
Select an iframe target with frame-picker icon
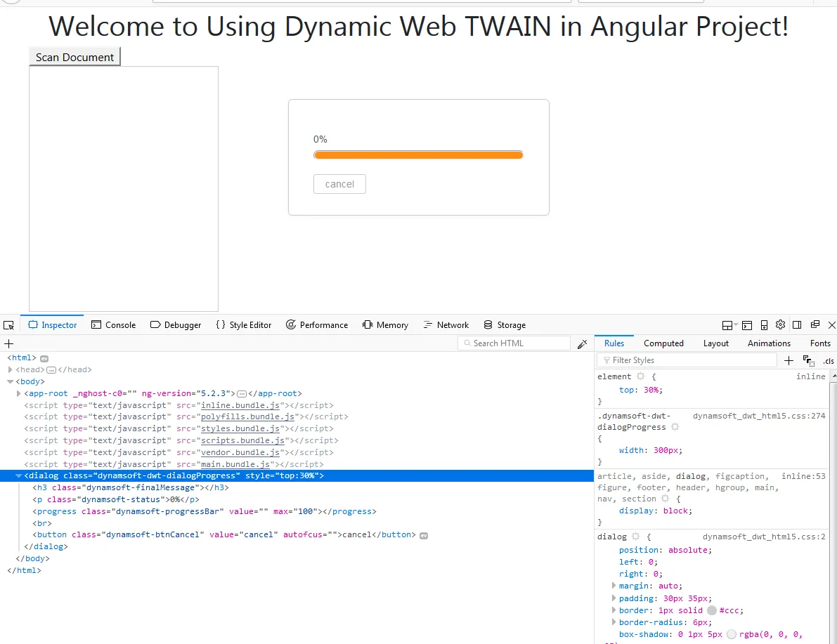point(727,325)
